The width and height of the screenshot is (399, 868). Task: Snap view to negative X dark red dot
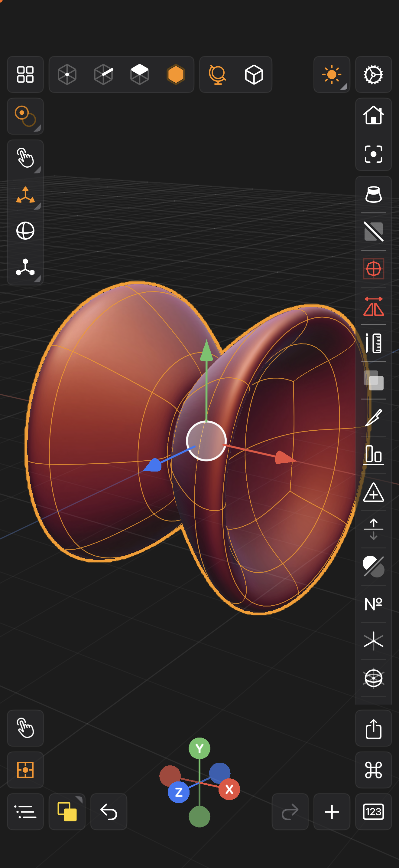pyautogui.click(x=170, y=776)
